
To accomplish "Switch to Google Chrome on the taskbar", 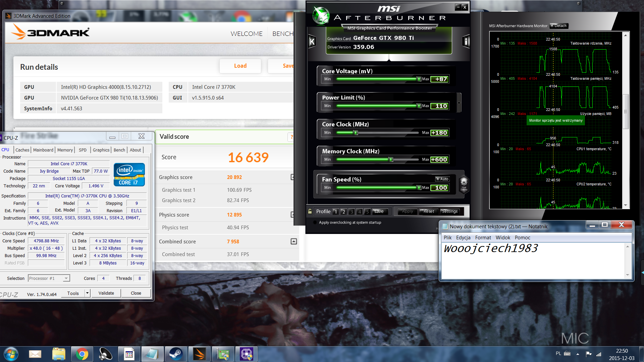I will [x=82, y=354].
